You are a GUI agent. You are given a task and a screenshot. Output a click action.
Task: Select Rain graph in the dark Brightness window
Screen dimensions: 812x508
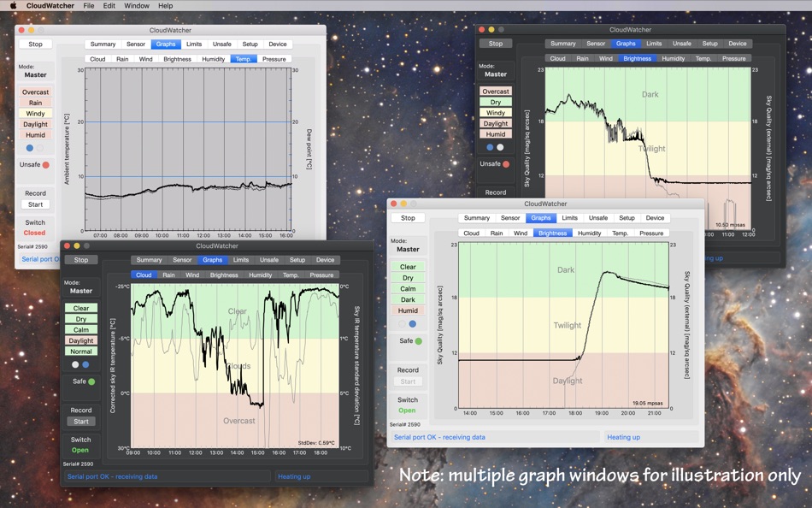(583, 58)
